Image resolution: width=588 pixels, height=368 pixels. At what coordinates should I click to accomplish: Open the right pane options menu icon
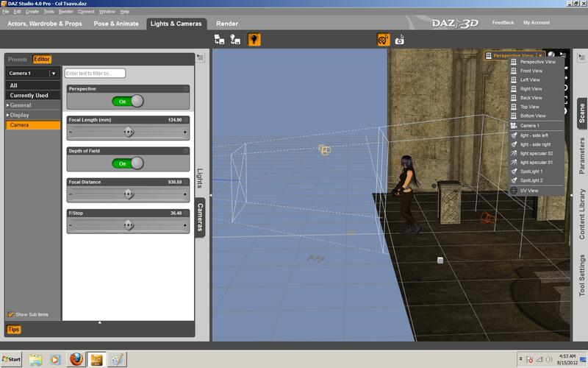581,57
